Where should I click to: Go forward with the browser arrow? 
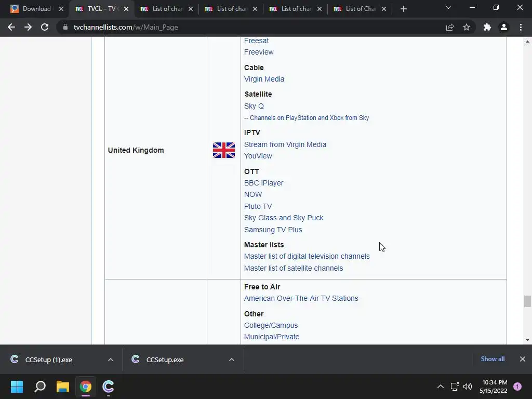click(x=28, y=27)
